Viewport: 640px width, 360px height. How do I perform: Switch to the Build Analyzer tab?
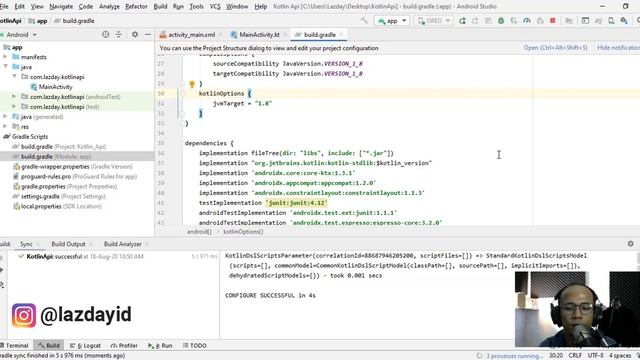pyautogui.click(x=122, y=244)
